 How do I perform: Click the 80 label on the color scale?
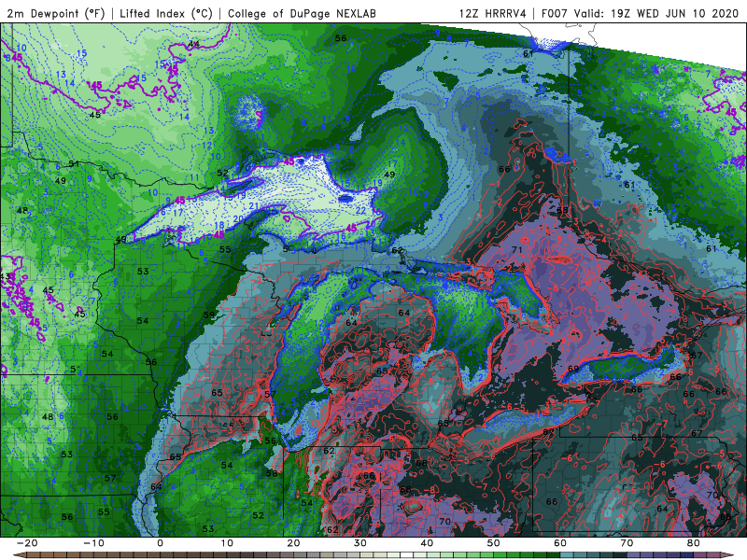click(694, 543)
